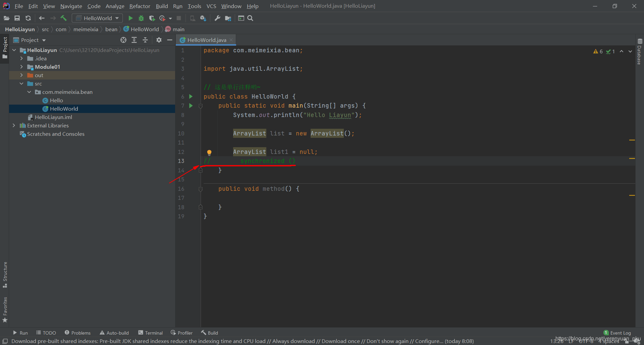Screen dimensions: 644x345
Task: Navigate back with the left arrow icon
Action: pyautogui.click(x=42, y=18)
